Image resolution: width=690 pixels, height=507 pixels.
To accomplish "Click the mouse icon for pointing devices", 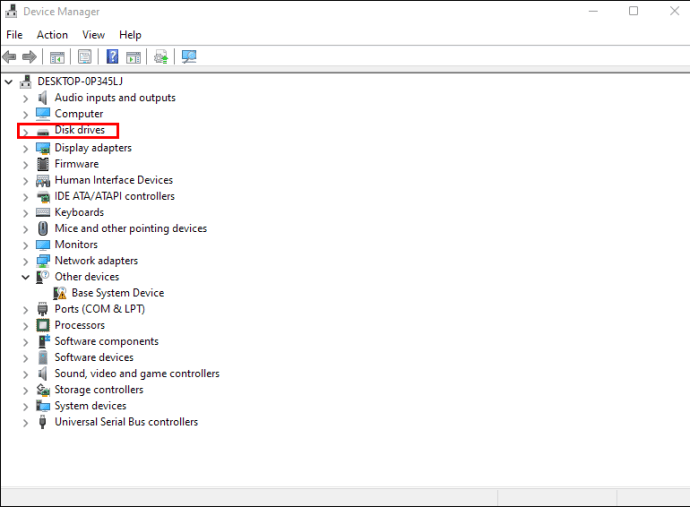I will pyautogui.click(x=43, y=228).
